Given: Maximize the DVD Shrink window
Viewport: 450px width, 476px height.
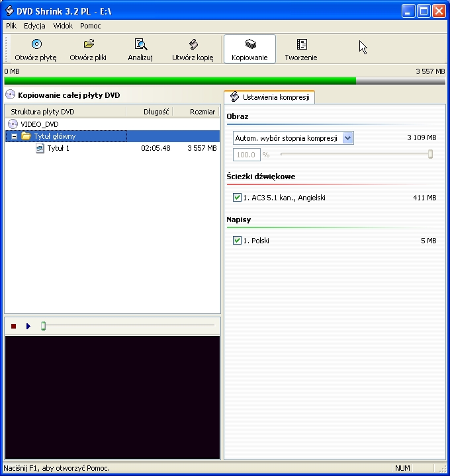Looking at the screenshot, I should [x=424, y=11].
